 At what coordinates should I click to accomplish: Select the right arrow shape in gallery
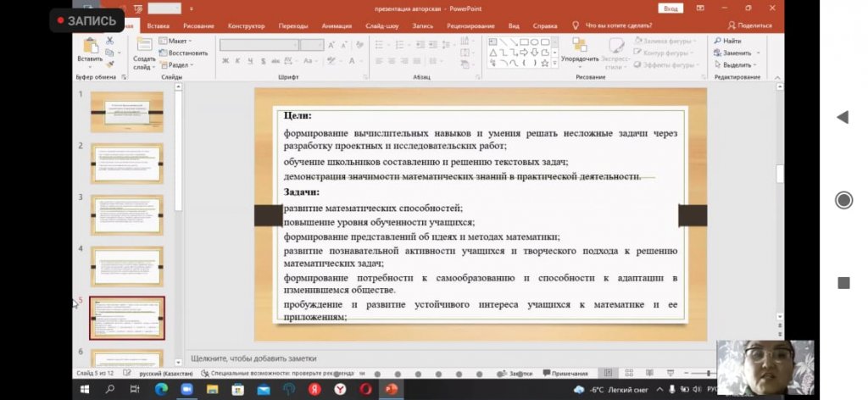(524, 53)
